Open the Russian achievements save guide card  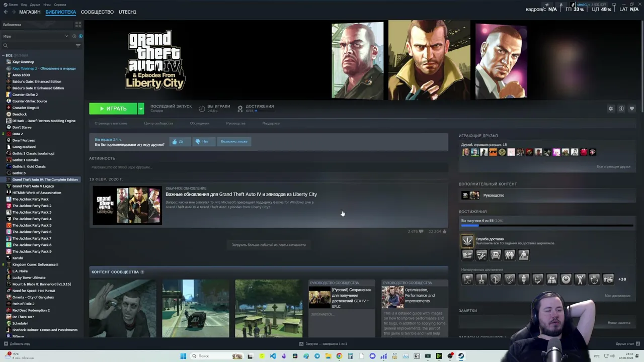[342, 308]
